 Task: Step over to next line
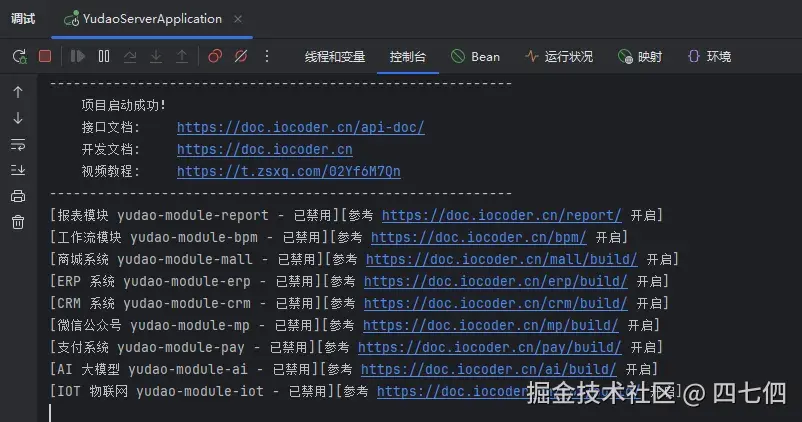click(x=130, y=56)
